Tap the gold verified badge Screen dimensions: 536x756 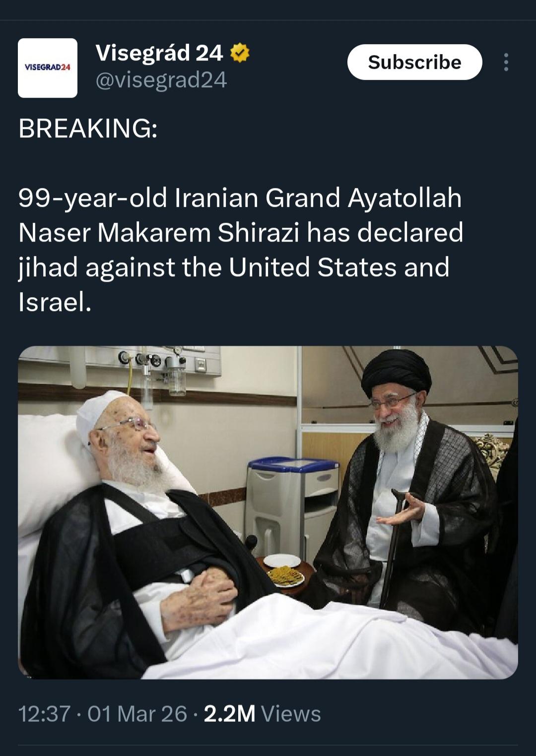(x=240, y=53)
